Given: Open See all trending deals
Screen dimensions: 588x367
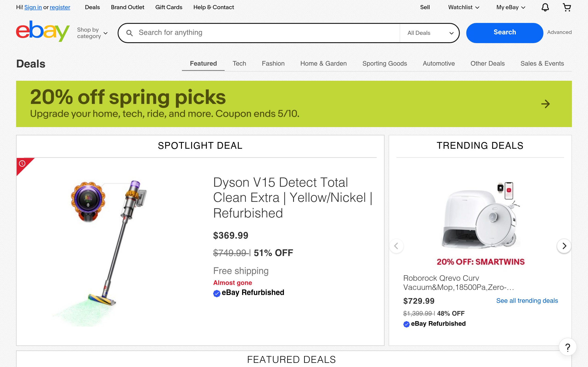Looking at the screenshot, I should pyautogui.click(x=527, y=301).
